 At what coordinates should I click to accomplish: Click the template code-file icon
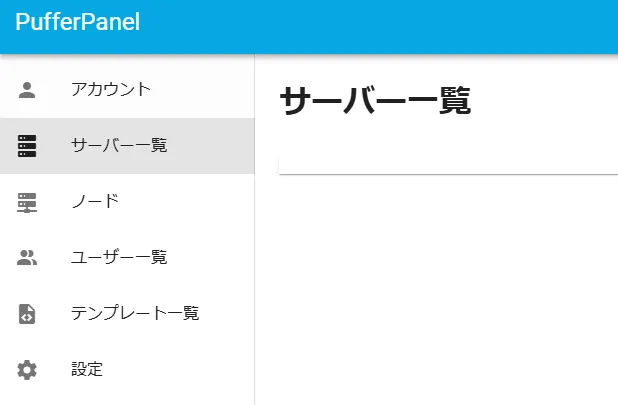[27, 314]
